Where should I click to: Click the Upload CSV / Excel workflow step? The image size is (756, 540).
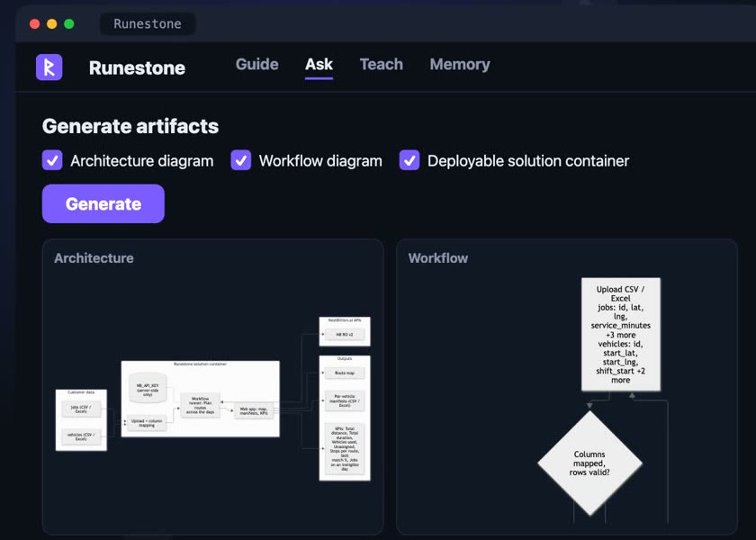tap(620, 334)
